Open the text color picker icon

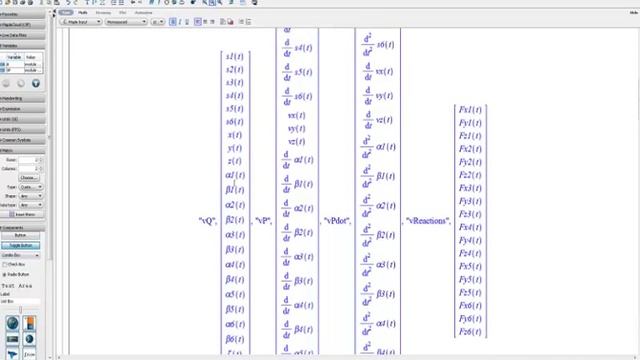(x=223, y=22)
